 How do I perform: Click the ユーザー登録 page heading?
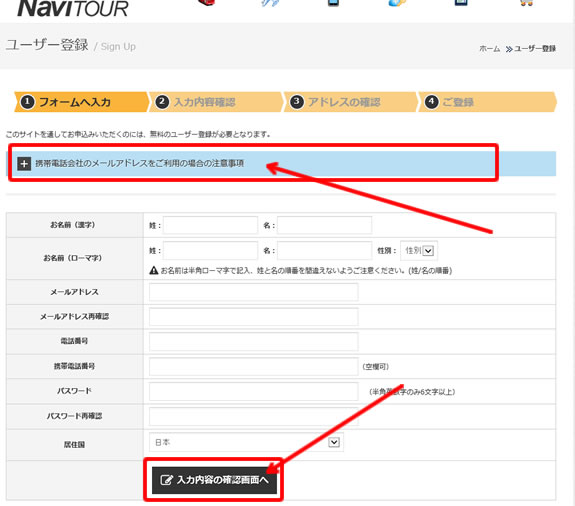[47, 45]
